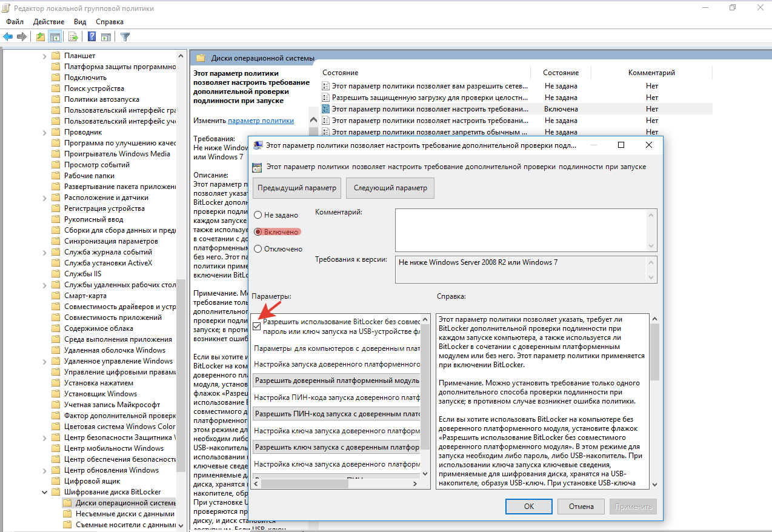Toggle the show/hide console tree icon
This screenshot has height=532, width=772.
[55, 36]
